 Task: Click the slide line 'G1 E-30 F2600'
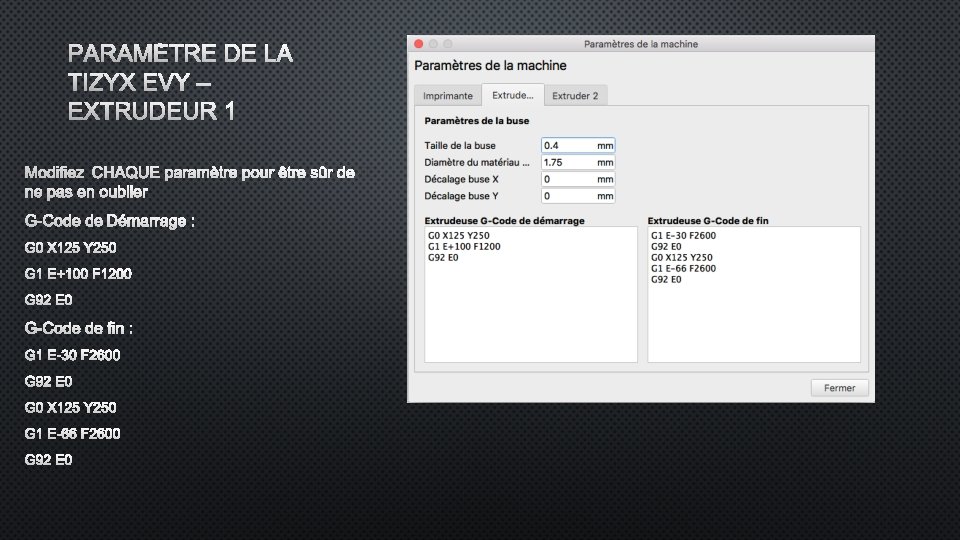pos(72,355)
